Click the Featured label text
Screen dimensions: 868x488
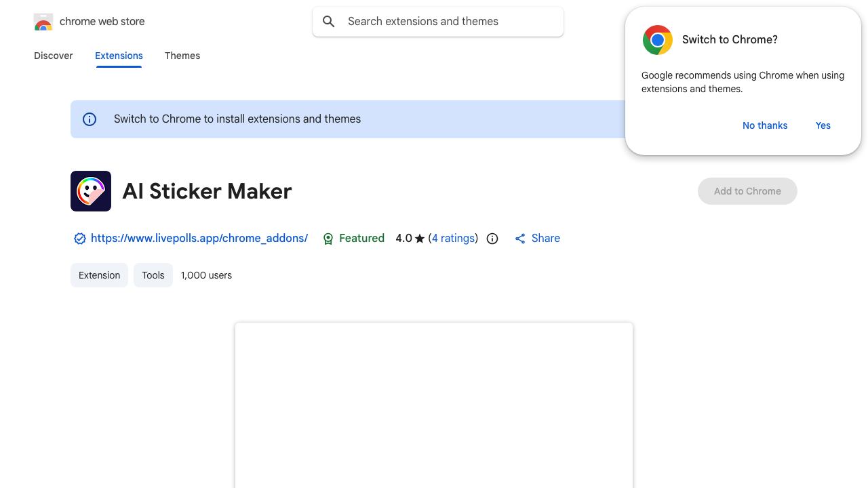[361, 239]
